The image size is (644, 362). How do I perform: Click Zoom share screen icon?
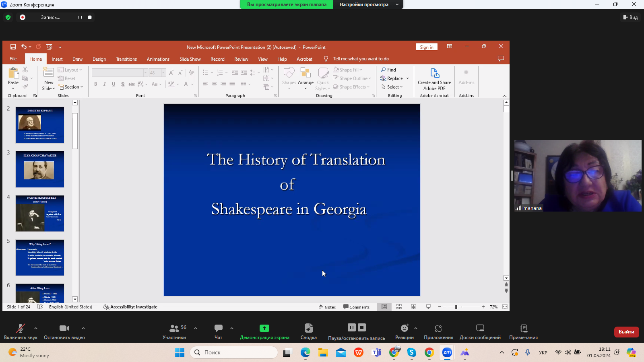point(264,328)
